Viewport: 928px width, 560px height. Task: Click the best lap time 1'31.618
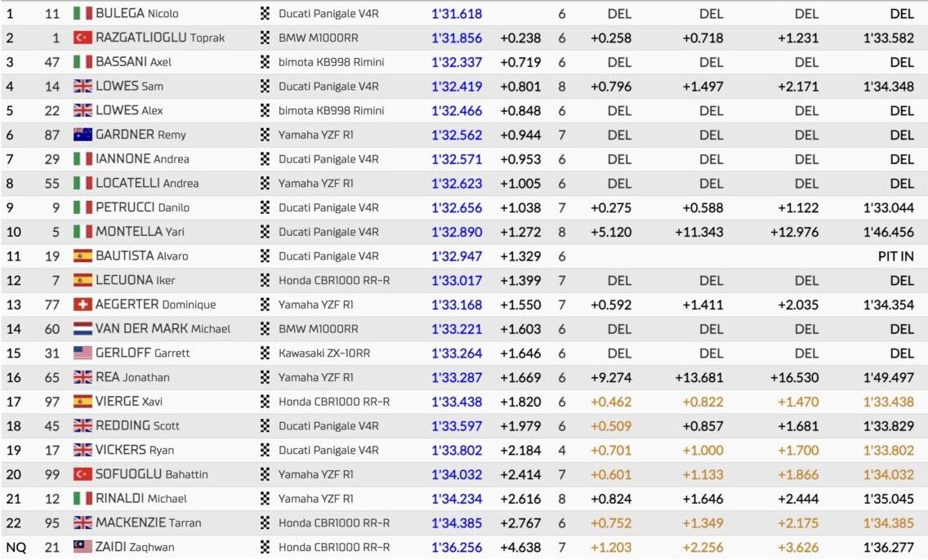pyautogui.click(x=457, y=13)
